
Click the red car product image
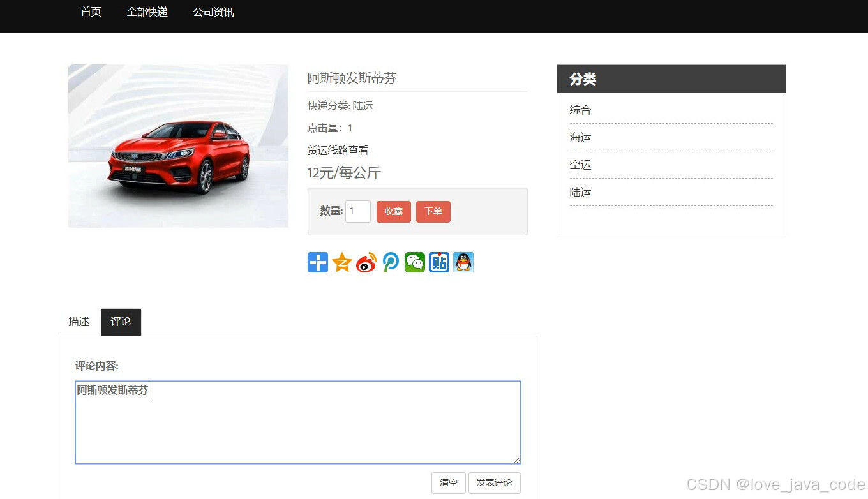point(178,146)
